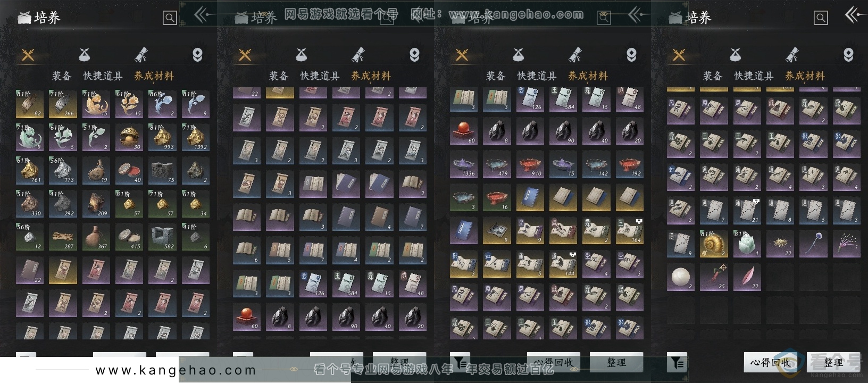The width and height of the screenshot is (868, 383).
Task: Select golden snail shell 81阶 item
Action: (x=713, y=244)
